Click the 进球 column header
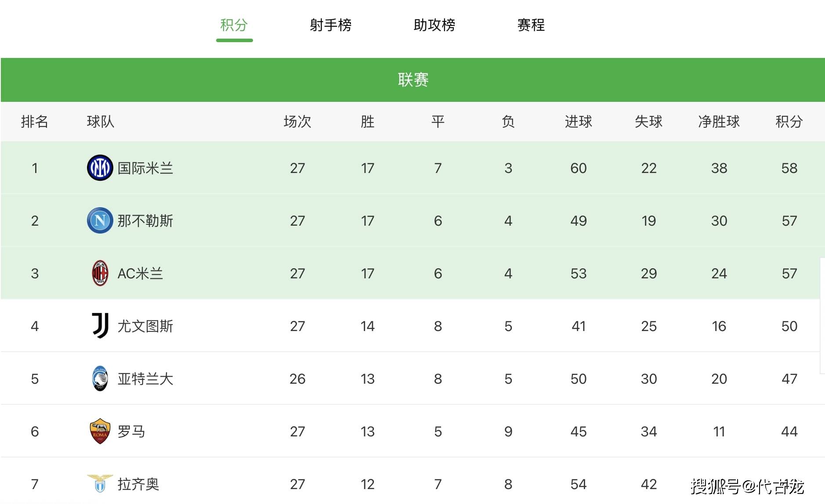 [x=579, y=122]
